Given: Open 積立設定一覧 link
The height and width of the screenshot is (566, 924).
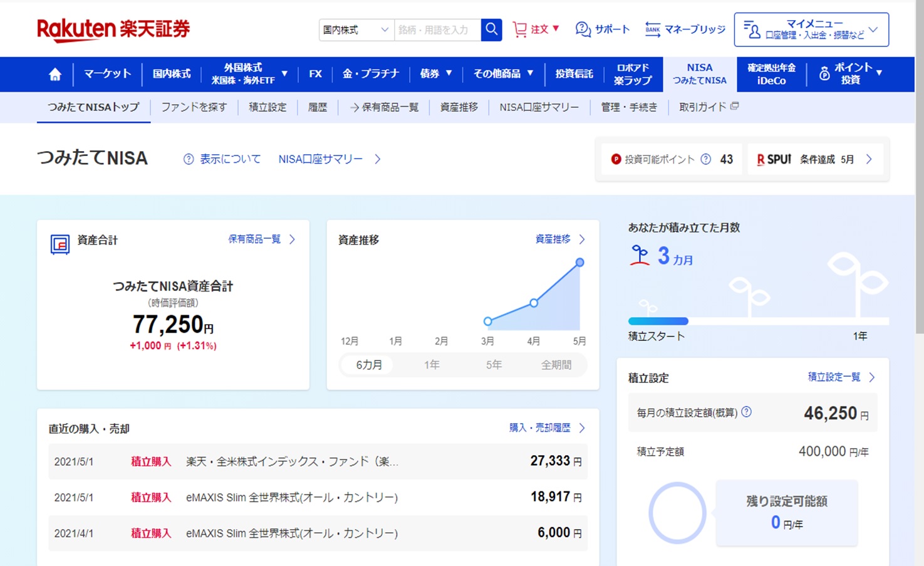Looking at the screenshot, I should 841,377.
